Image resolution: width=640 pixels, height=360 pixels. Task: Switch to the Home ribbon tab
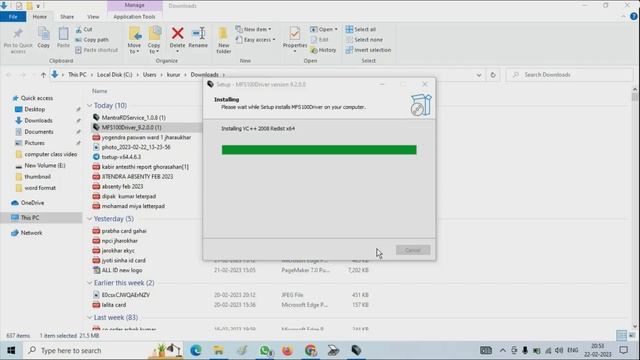pyautogui.click(x=40, y=17)
